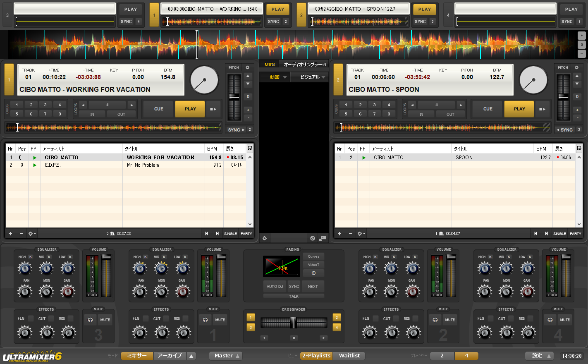Image resolution: width=588 pixels, height=364 pixels.
Task: Click the clock icon in Fading panel
Action: [313, 273]
